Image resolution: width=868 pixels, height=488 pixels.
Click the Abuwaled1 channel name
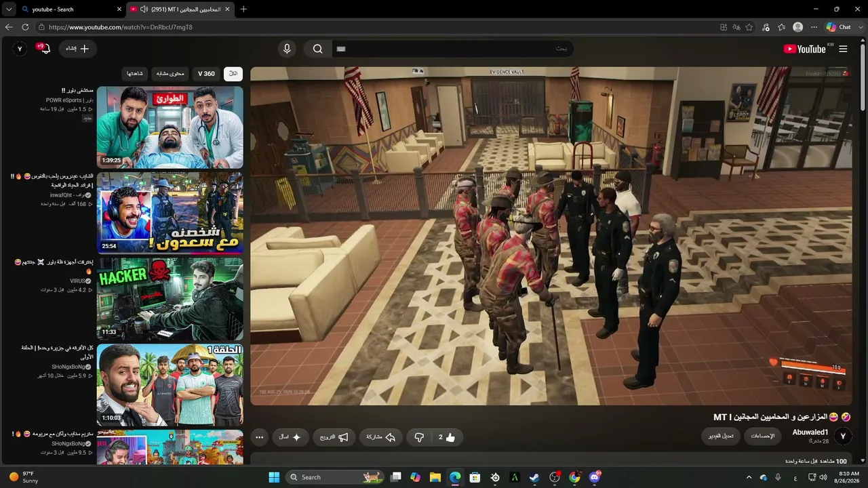[x=810, y=432]
